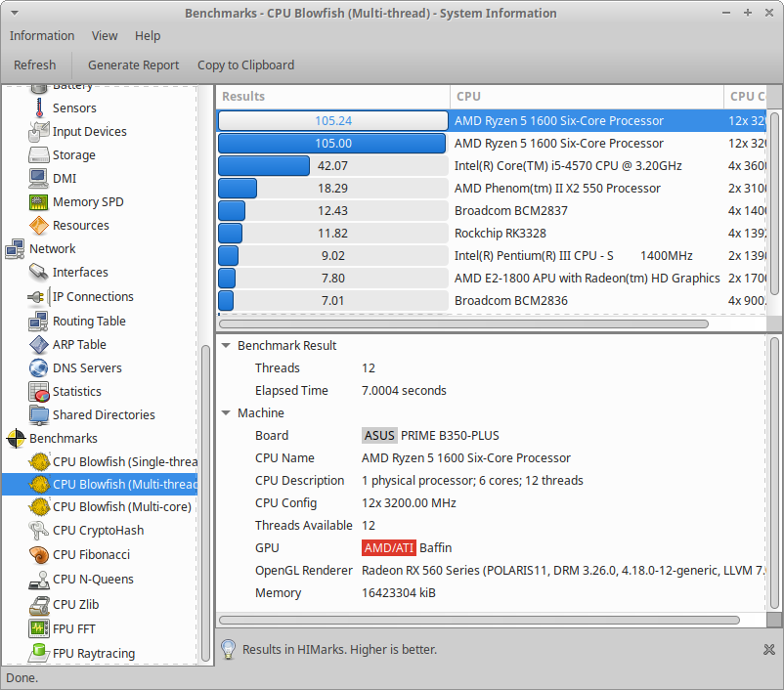The image size is (784, 690).
Task: Select the AMD E2-1800 APU row
Action: [492, 279]
